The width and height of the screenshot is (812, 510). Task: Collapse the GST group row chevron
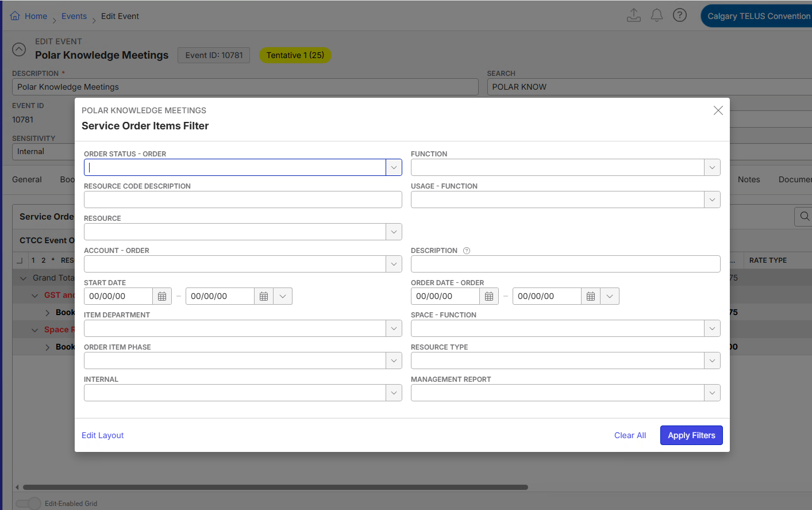click(35, 296)
